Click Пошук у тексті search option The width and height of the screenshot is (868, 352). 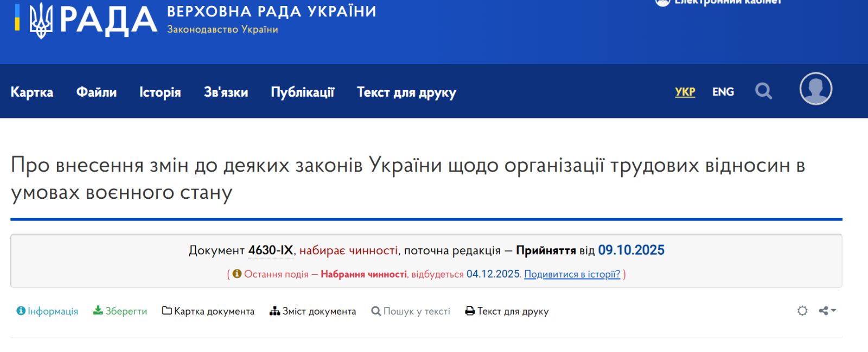click(x=411, y=311)
